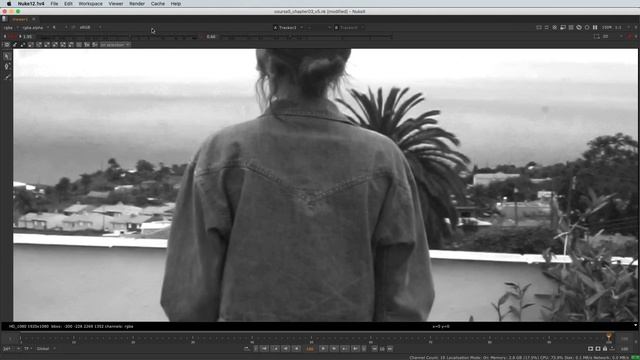Open the TF timeline display dropdown

tap(28, 349)
